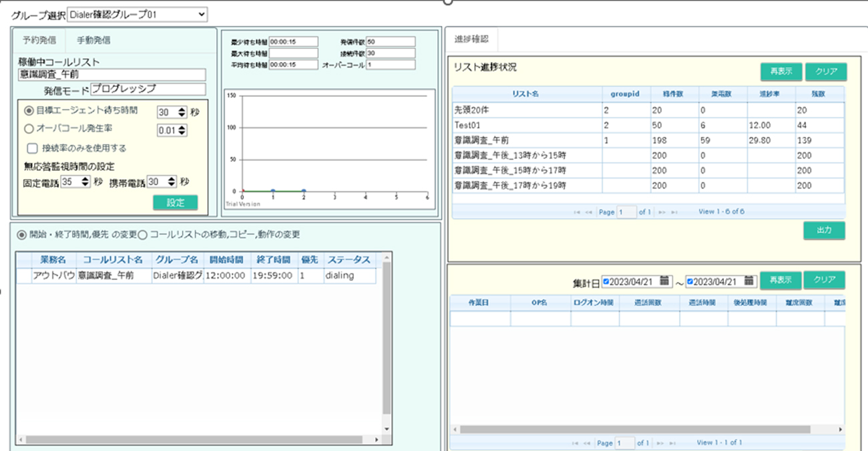Click the 12:00:00 start time cell
868x451 pixels.
coord(226,275)
